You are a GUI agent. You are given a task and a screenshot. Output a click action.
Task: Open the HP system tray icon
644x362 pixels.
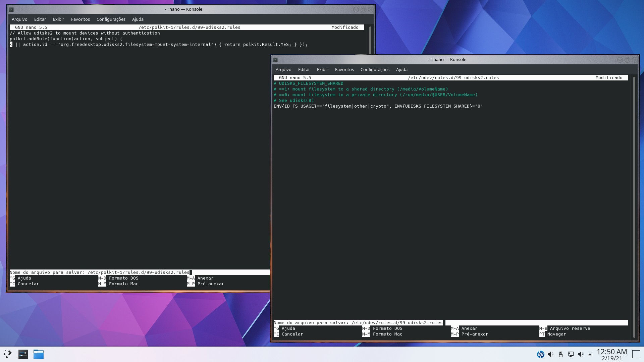[x=540, y=354]
